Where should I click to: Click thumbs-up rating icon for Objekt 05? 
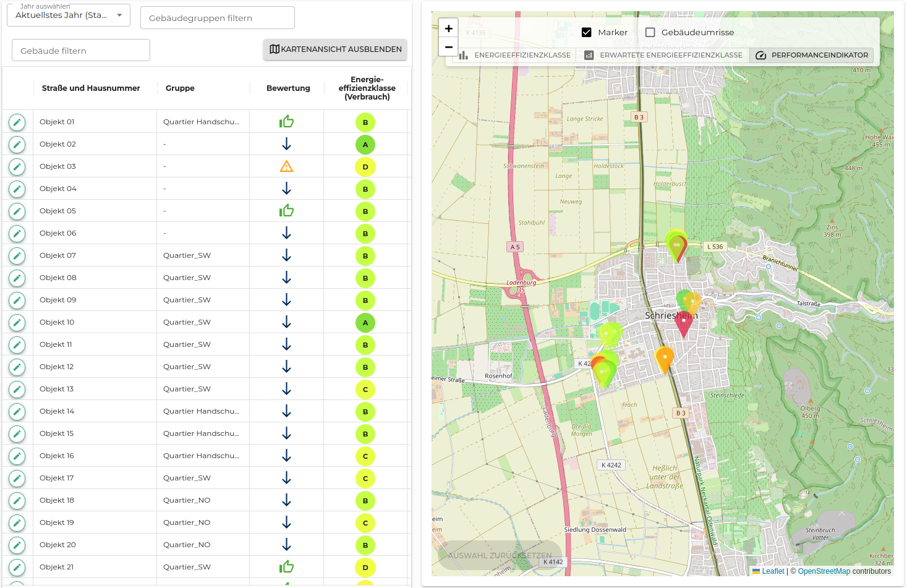point(286,211)
